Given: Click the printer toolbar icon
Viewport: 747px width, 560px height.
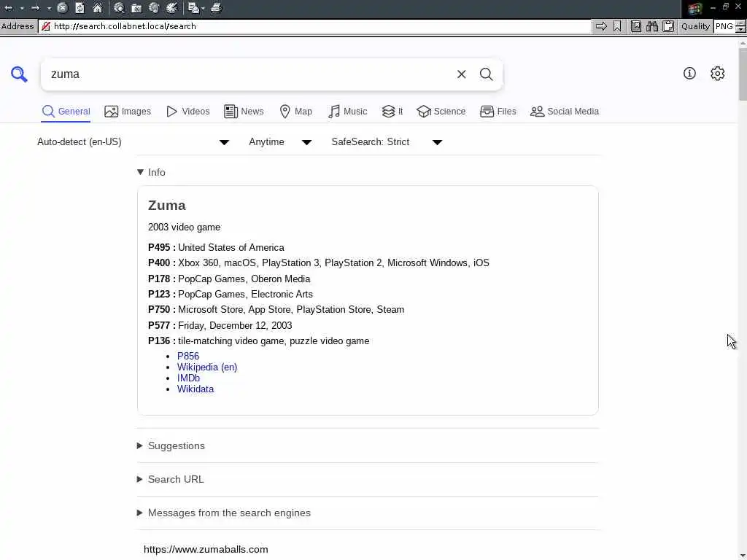Looking at the screenshot, I should [x=216, y=8].
